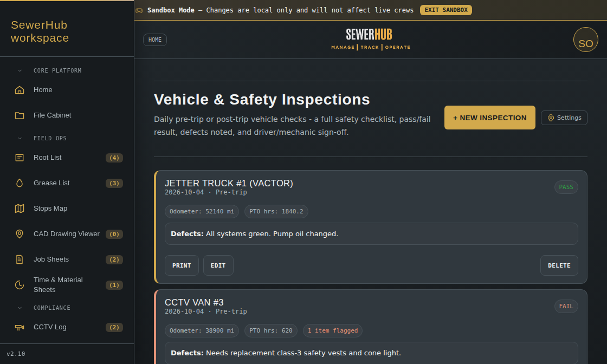Click Time & Material Sheets badge (1)
The image size is (607, 364).
114,285
